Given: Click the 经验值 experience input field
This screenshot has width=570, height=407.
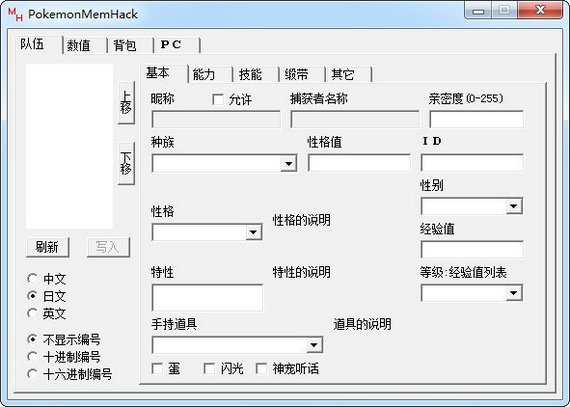Looking at the screenshot, I should [472, 250].
